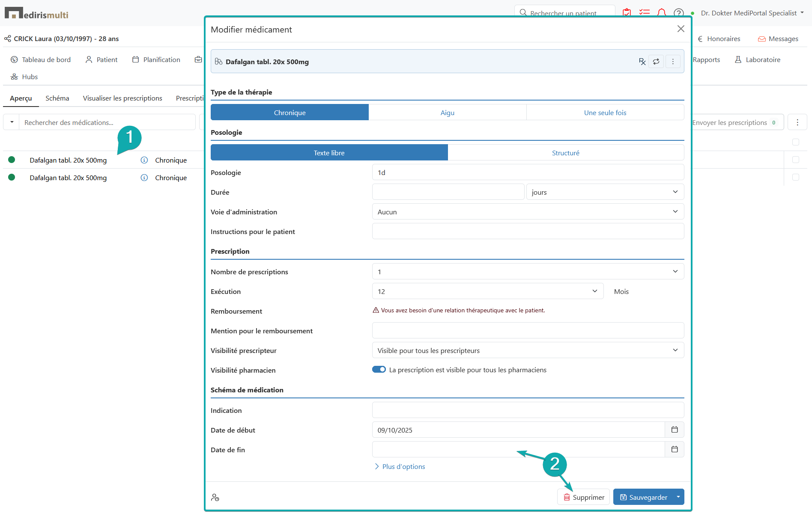
Task: Click the Date de début field 09/10/2025
Action: (519, 430)
